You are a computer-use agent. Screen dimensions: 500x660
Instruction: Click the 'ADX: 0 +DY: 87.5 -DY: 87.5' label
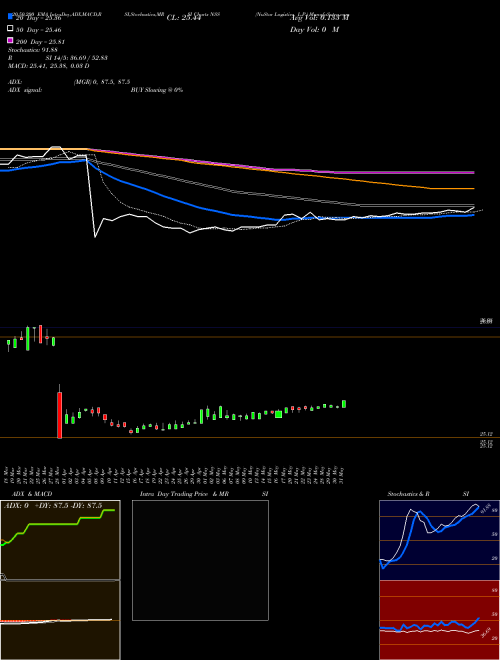click(53, 506)
